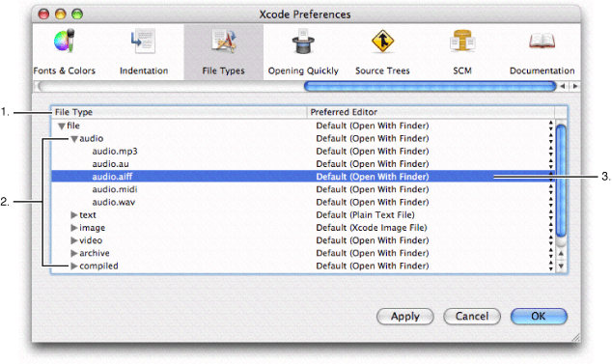
Task: Click the Apply button
Action: tap(405, 317)
